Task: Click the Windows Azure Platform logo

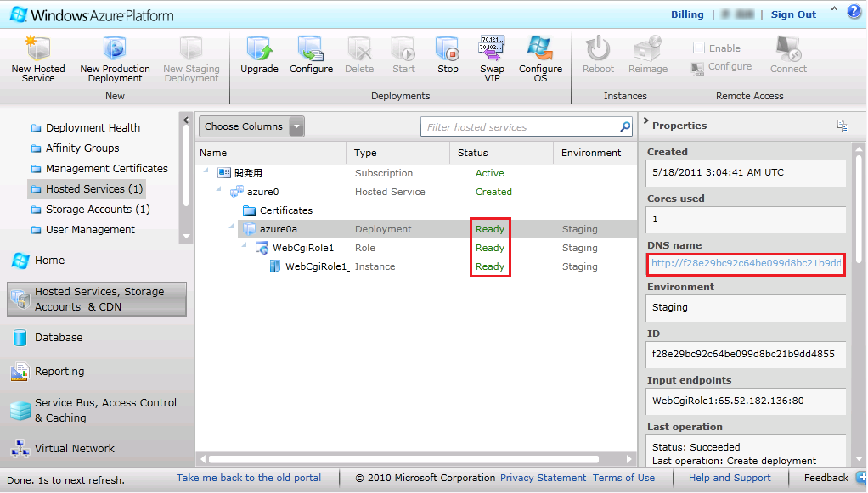Action: click(x=93, y=15)
